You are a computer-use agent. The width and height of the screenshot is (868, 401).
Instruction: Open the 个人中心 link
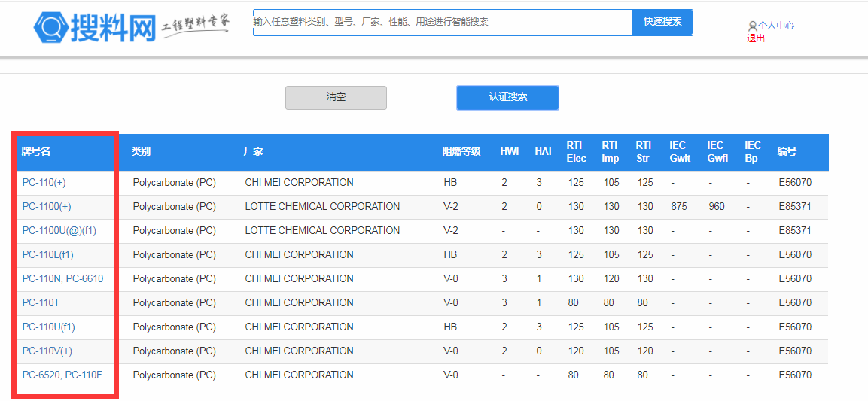tap(775, 26)
